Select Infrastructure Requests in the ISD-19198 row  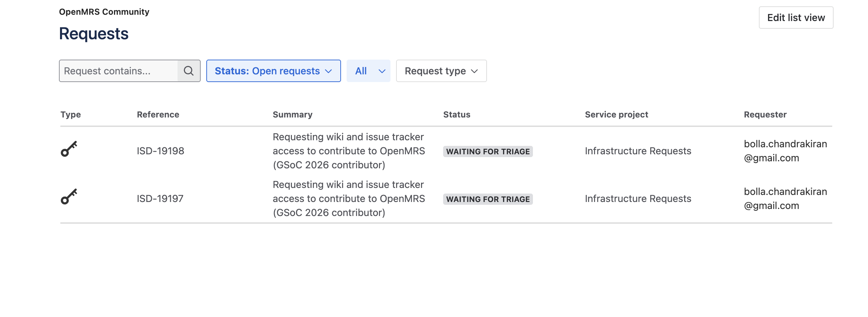tap(638, 151)
